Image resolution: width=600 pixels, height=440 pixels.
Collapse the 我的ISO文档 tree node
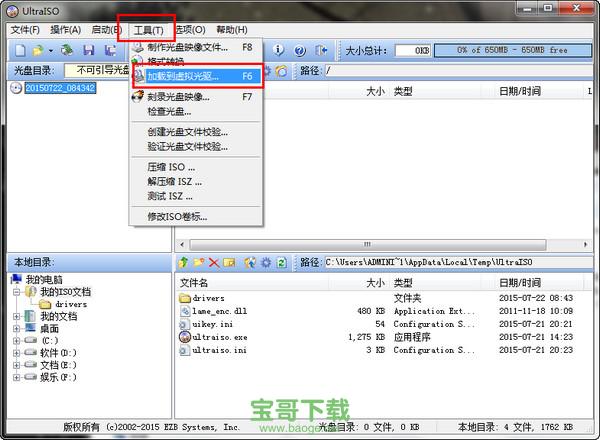[x=16, y=292]
